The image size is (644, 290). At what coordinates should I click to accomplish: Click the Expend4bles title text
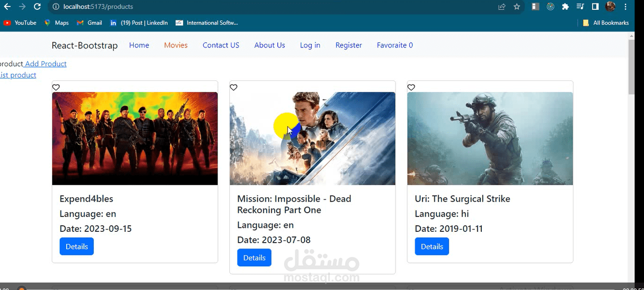tap(86, 199)
